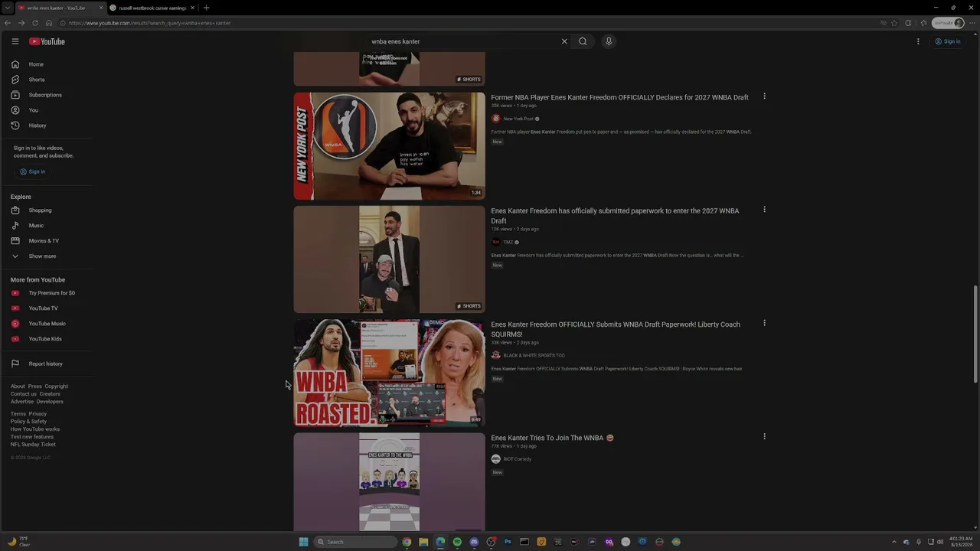Open more options for the TMZ Shorts result
The image size is (980, 551).
click(x=764, y=210)
